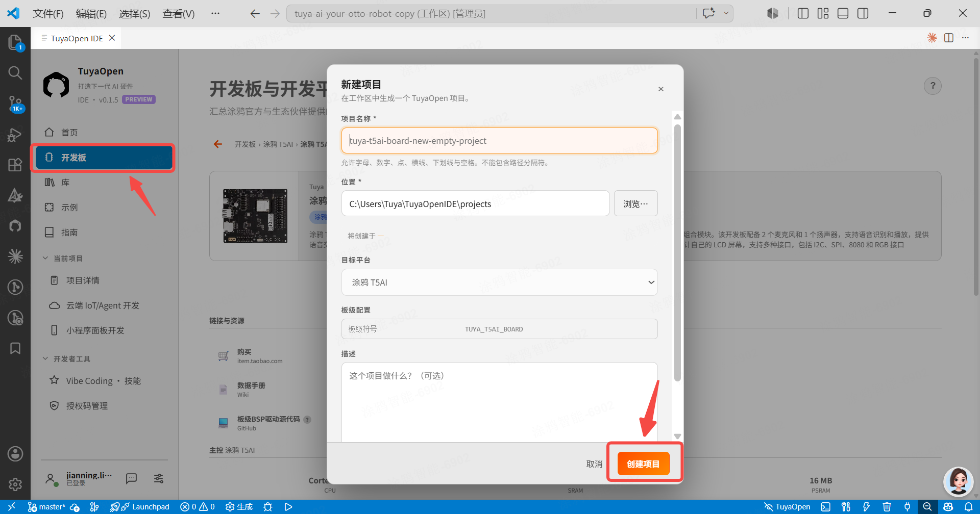Open errors and warnings counter
Image resolution: width=980 pixels, height=514 pixels.
point(198,507)
